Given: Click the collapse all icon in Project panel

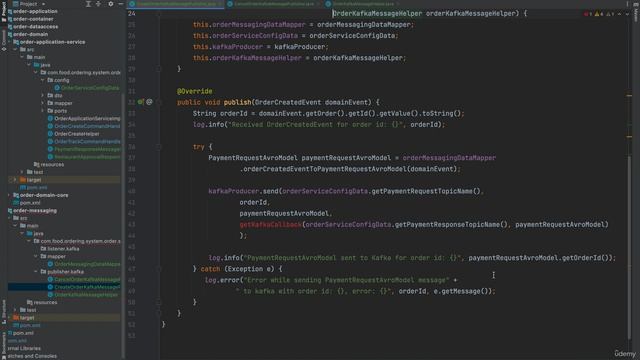Looking at the screenshot, I should point(98,4).
